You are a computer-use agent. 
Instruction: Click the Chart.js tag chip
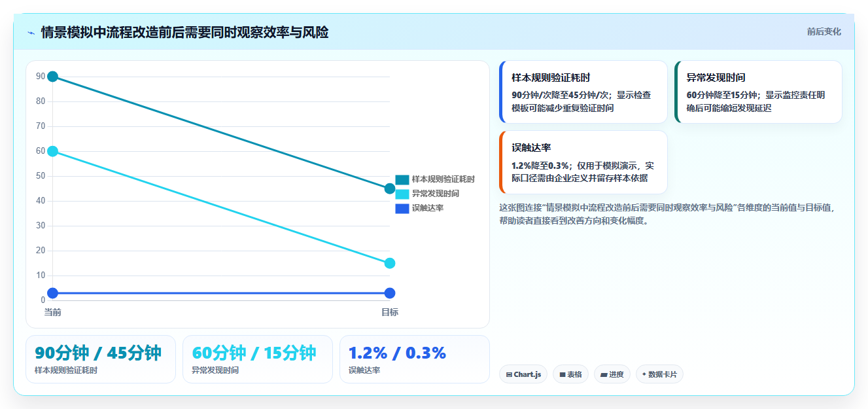(x=523, y=374)
